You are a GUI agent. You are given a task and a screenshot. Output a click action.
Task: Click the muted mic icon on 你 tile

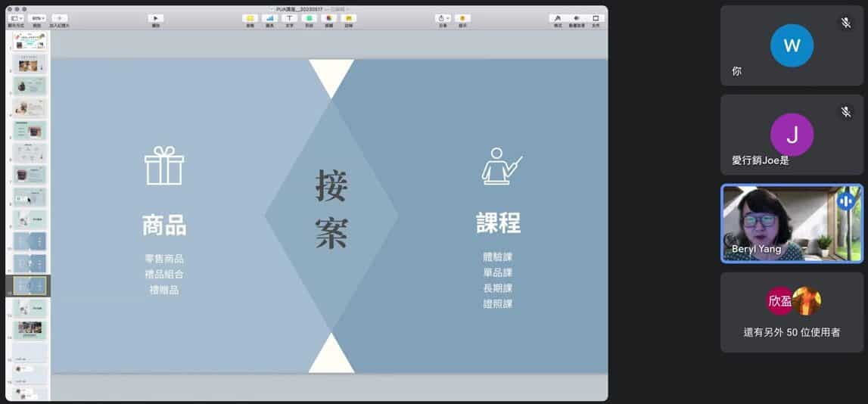point(846,23)
